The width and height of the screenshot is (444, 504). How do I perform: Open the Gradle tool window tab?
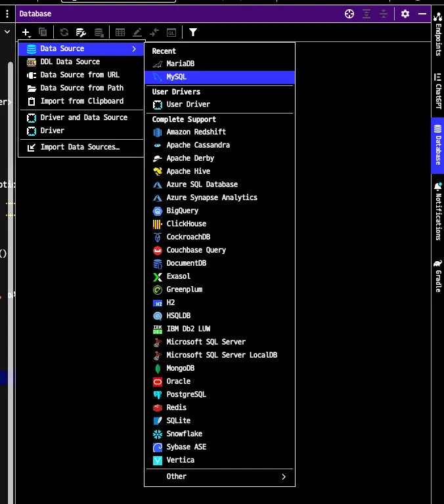438,276
